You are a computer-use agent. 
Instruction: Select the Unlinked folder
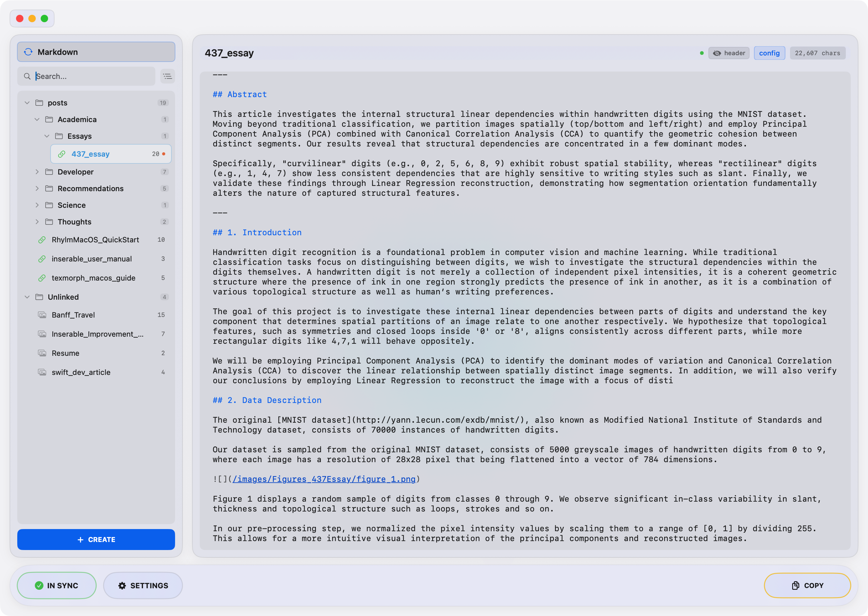click(x=63, y=297)
